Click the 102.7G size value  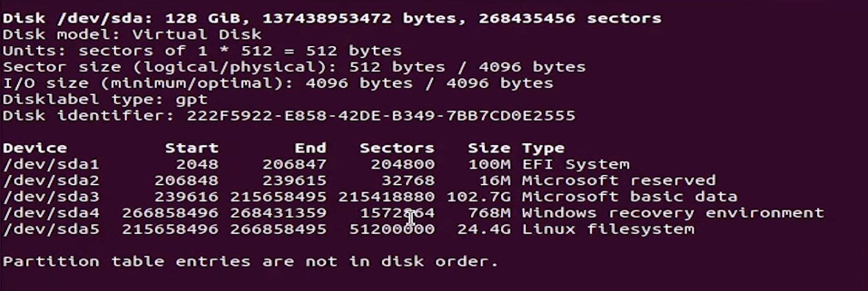pyautogui.click(x=478, y=196)
